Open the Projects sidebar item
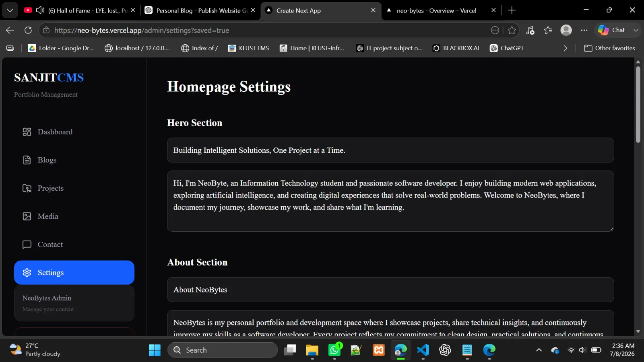This screenshot has width=644, height=362. point(74,188)
